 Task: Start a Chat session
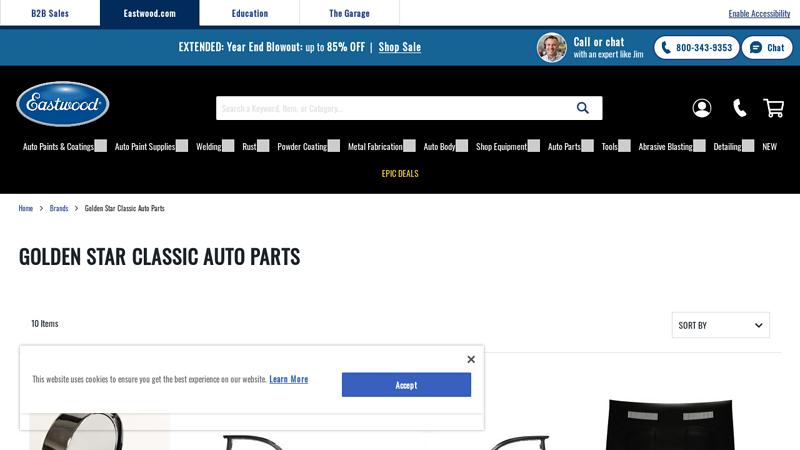point(767,47)
